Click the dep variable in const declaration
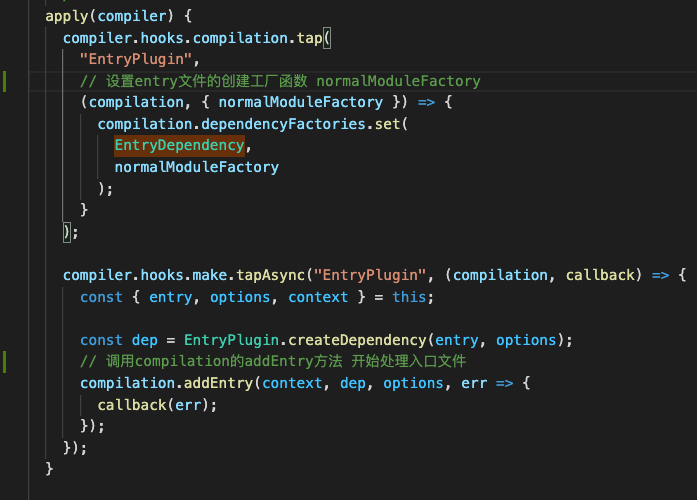This screenshot has height=500, width=697. 144,340
